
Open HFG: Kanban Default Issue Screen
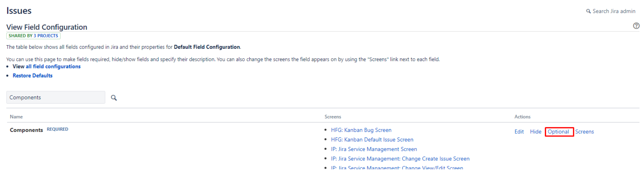click(x=372, y=140)
